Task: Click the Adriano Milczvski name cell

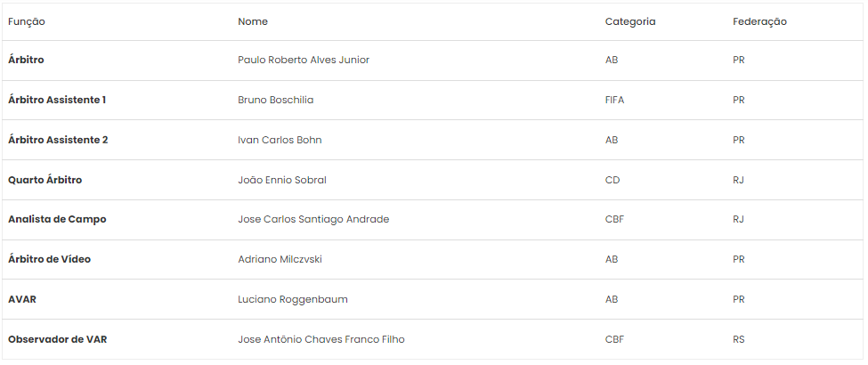Action: coord(280,259)
